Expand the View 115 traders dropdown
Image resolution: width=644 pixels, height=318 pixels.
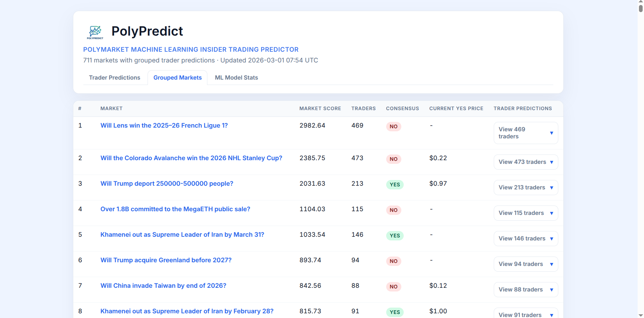[x=526, y=213]
